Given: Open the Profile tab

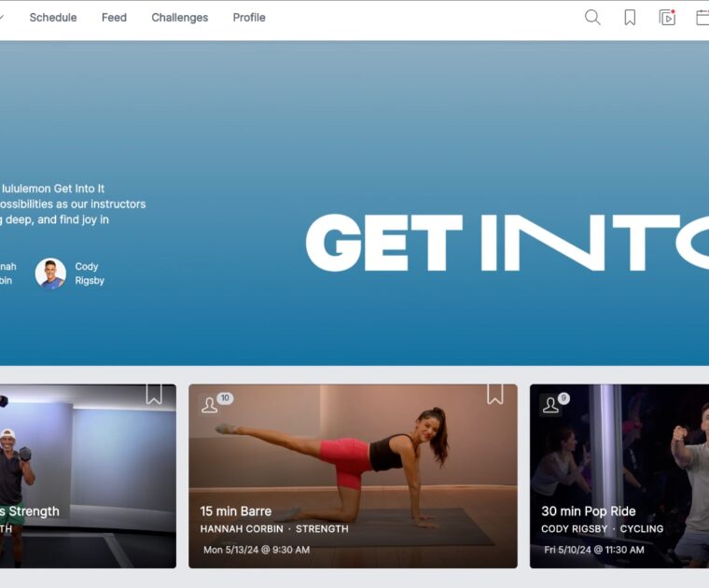Looking at the screenshot, I should click(249, 18).
